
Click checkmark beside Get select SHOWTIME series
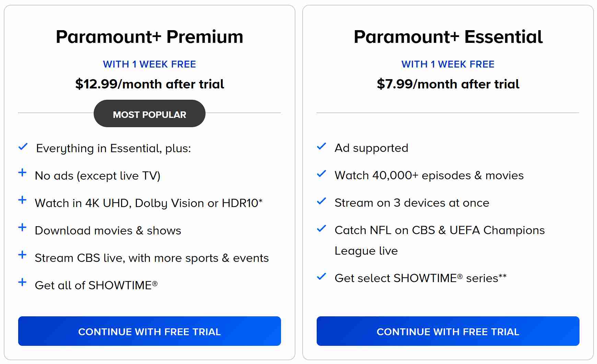point(321,277)
